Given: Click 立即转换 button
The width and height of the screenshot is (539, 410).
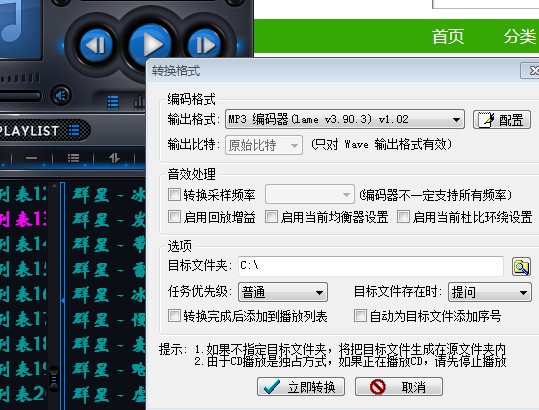Looking at the screenshot, I should (301, 387).
